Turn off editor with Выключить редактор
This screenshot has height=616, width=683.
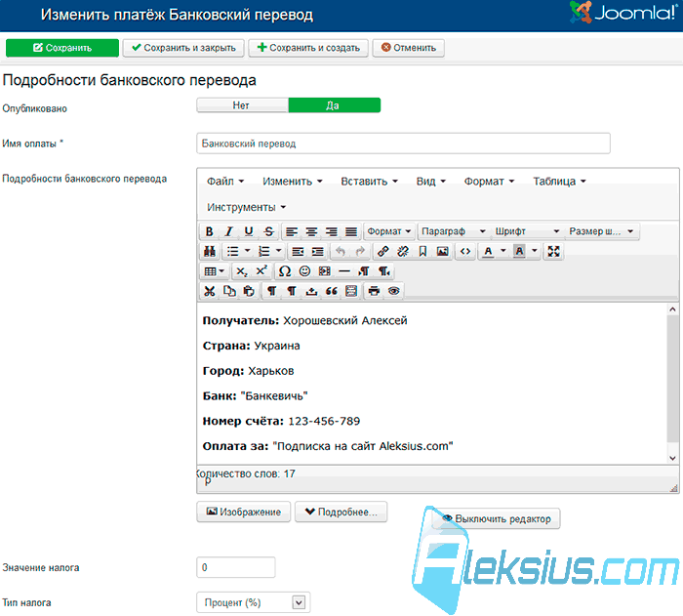pos(496,518)
